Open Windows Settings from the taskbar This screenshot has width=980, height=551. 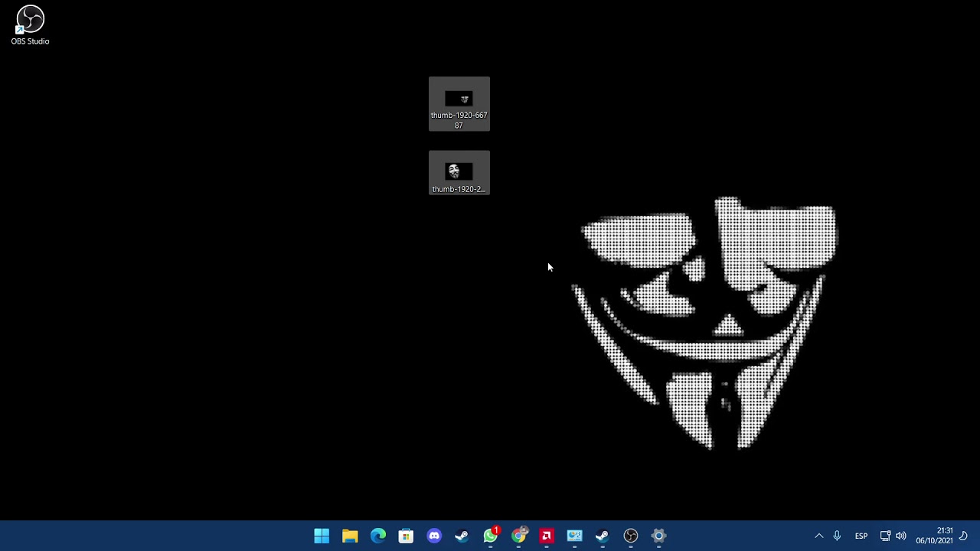[x=658, y=536]
